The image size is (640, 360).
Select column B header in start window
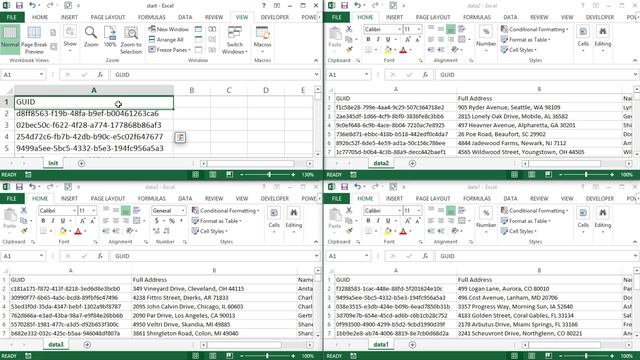191,90
